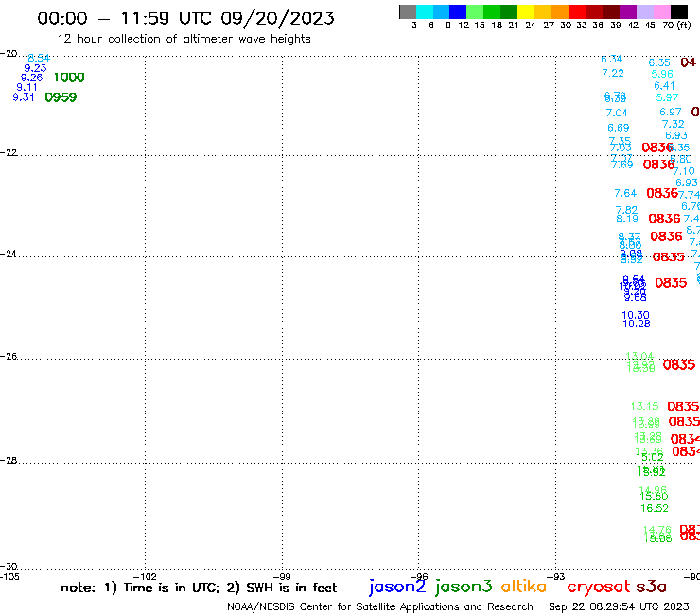The image size is (700, 615).
Task: Click the red 0836 beside value 7.64
Action: [x=662, y=193]
